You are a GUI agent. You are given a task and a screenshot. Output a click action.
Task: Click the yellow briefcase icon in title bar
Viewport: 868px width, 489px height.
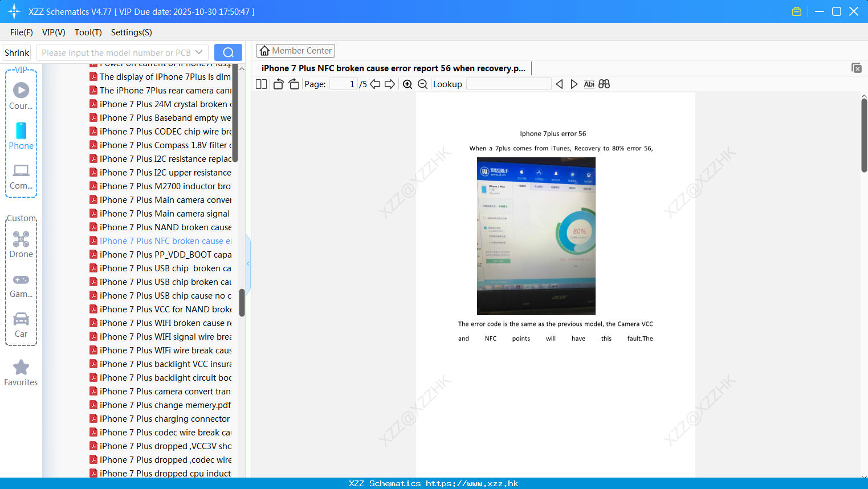(x=797, y=11)
